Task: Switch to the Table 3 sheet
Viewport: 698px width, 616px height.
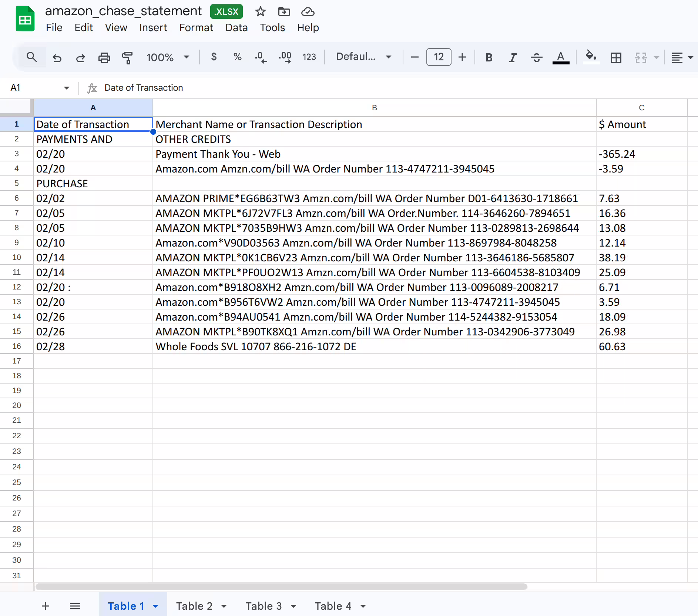Action: point(264,606)
